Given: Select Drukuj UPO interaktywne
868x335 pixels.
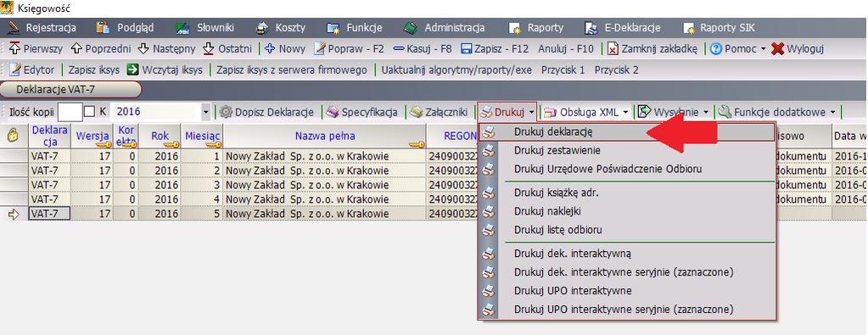Looking at the screenshot, I should click(x=627, y=291).
